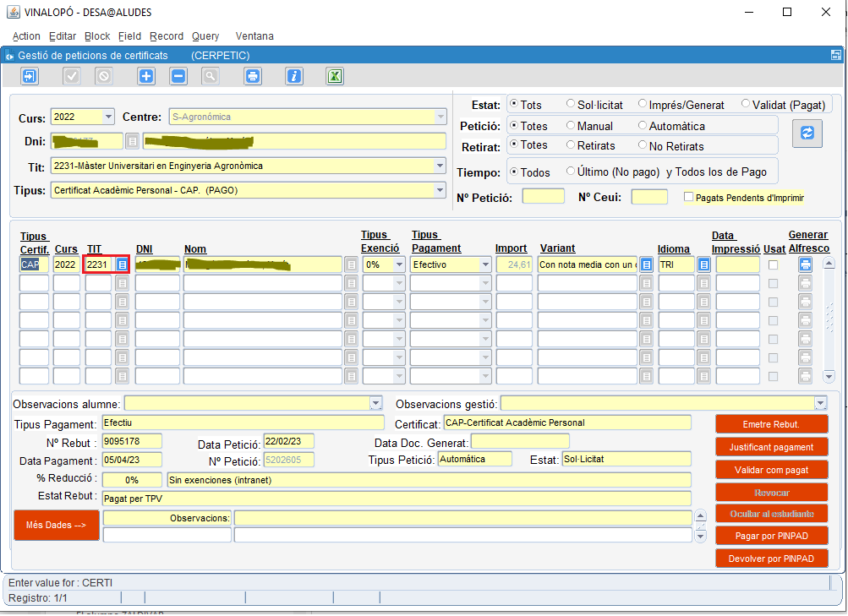Click the blue refresh arrows button
The height and width of the screenshot is (616, 848).
(x=807, y=133)
